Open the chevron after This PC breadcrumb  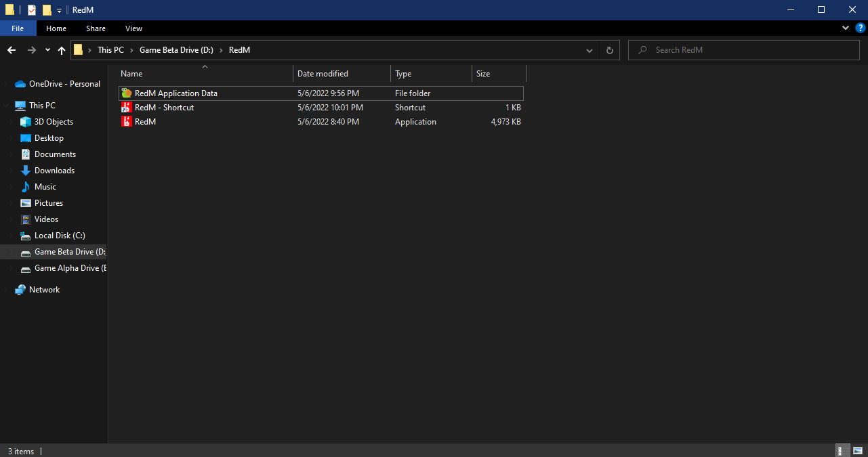(132, 50)
